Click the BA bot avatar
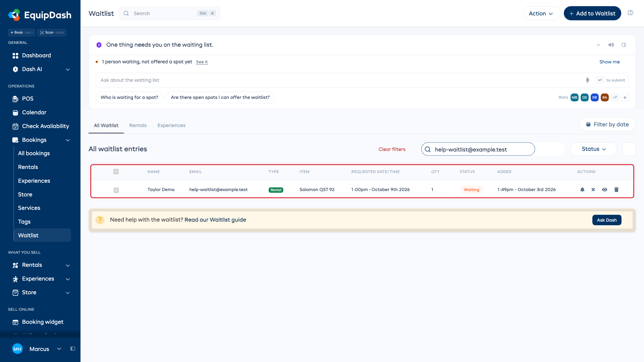644x362 pixels. 605,98
